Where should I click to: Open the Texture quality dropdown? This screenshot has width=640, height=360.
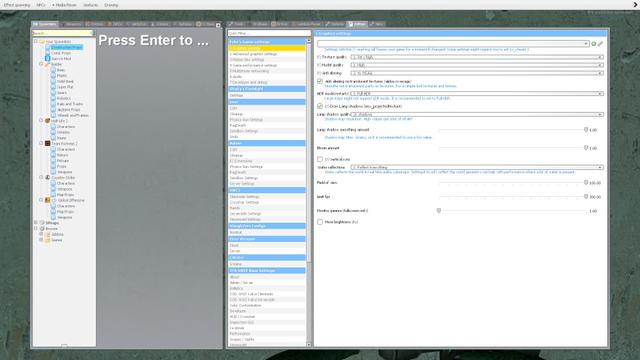coord(477,57)
